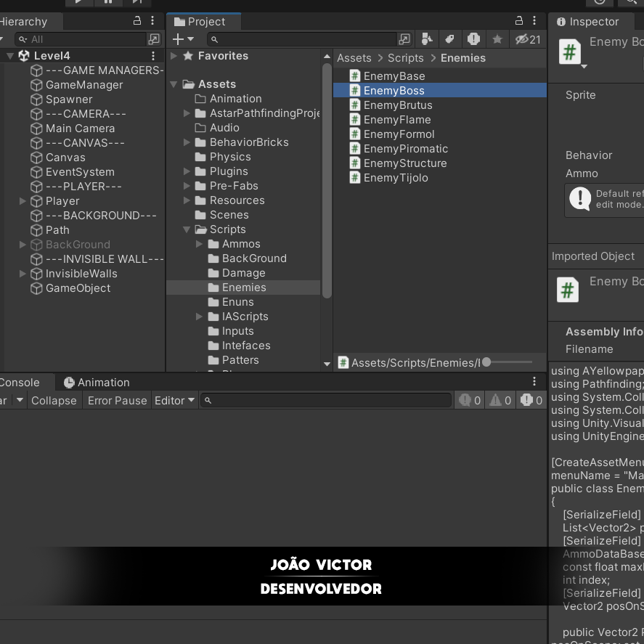The width and height of the screenshot is (644, 644).
Task: Open the Hierarchy search in window icon
Action: 154,39
